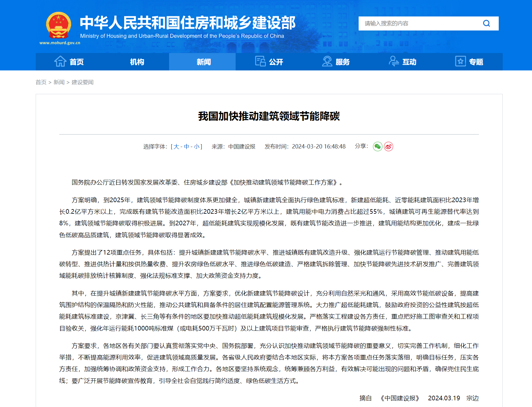Click the author name 宗边
The width and height of the screenshot is (532, 407).
pos(472,398)
